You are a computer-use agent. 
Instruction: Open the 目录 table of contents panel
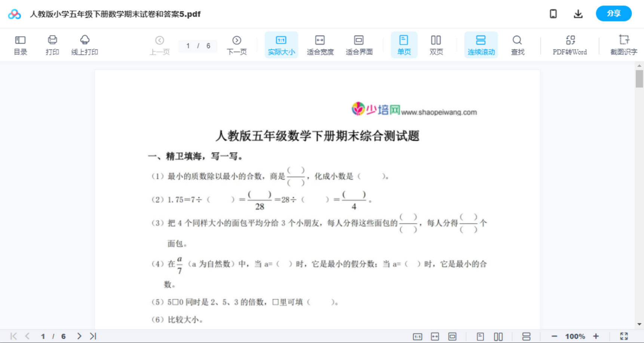20,45
